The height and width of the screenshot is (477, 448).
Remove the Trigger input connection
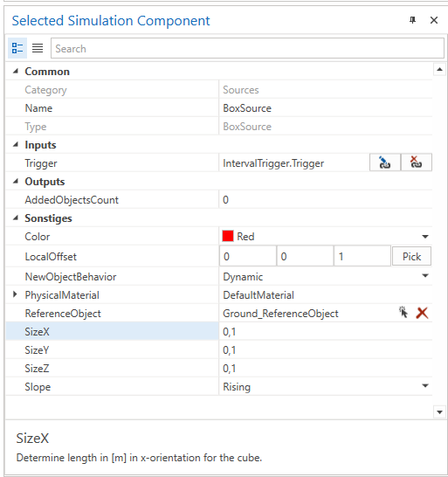pyautogui.click(x=416, y=162)
